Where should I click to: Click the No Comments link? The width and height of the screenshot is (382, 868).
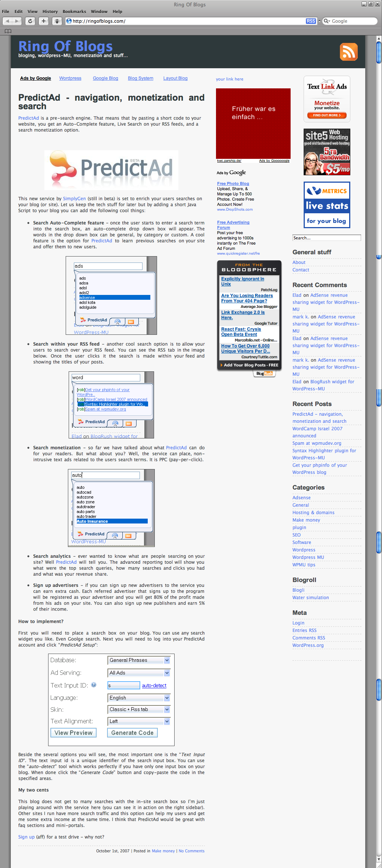(191, 851)
